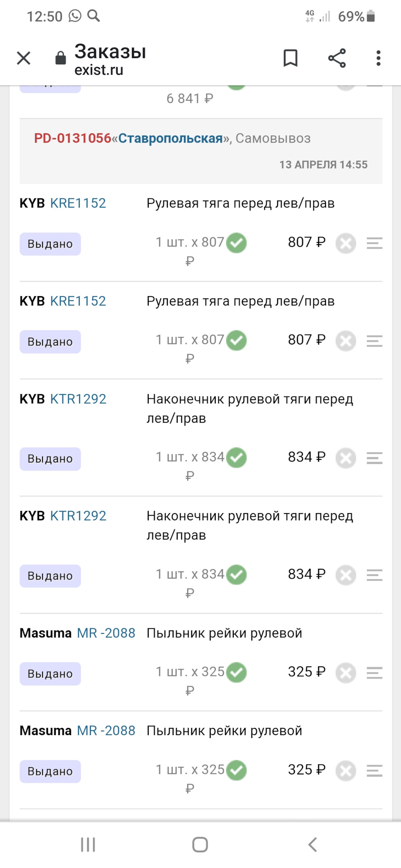The width and height of the screenshot is (401, 868).
Task: Tap the share icon in toolbar
Action: click(x=337, y=58)
